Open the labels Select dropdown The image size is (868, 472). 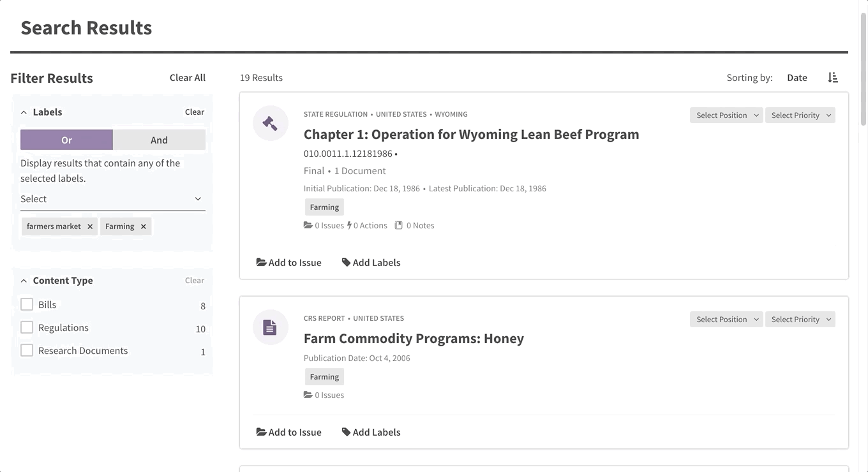click(113, 199)
